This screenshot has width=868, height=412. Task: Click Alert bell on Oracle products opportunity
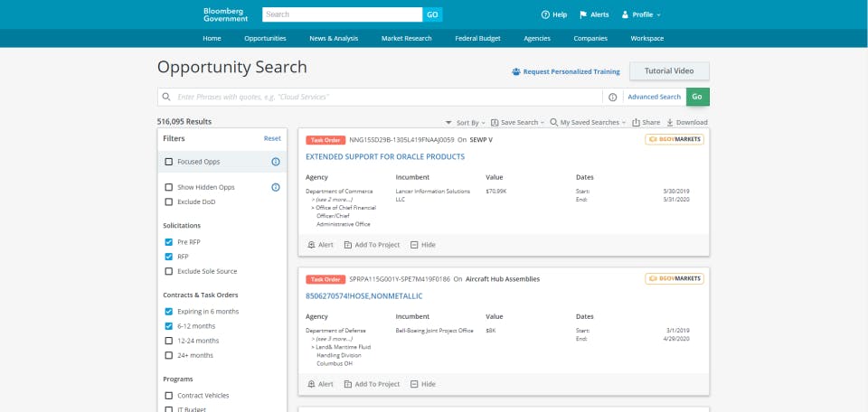pyautogui.click(x=312, y=245)
